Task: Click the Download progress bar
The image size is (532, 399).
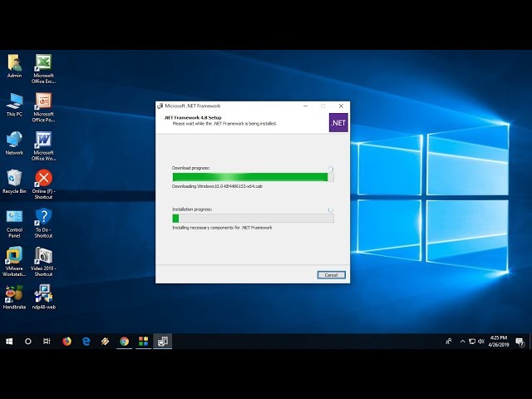Action: (253, 177)
